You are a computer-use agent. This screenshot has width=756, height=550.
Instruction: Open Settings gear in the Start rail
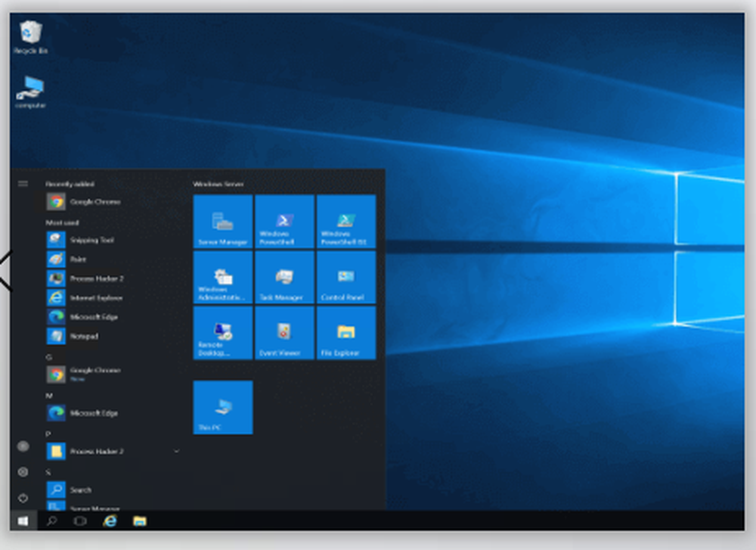click(23, 472)
